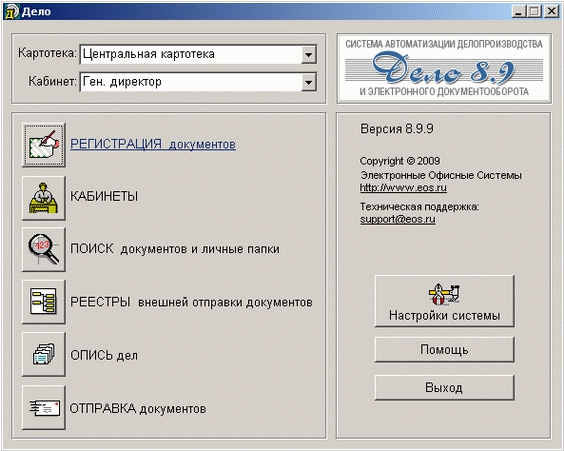Open the http://www.eos.ru website link
The width and height of the screenshot is (564, 451).
point(403,188)
